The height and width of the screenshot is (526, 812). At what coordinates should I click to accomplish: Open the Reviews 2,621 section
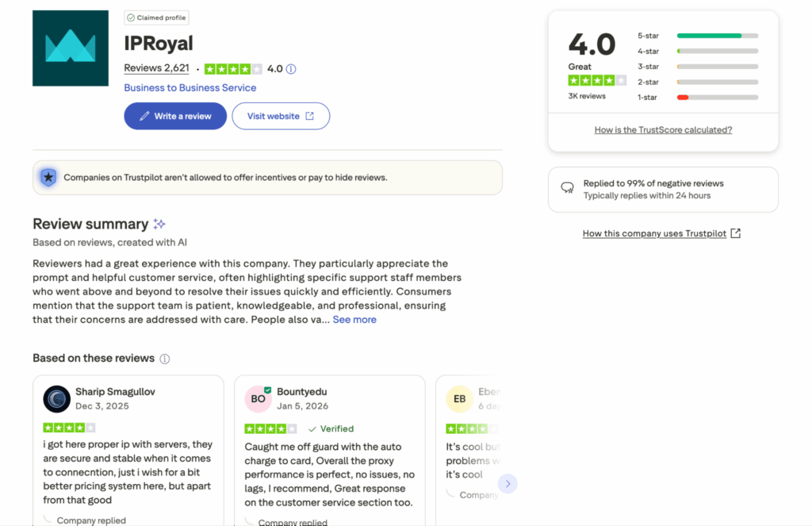point(156,67)
